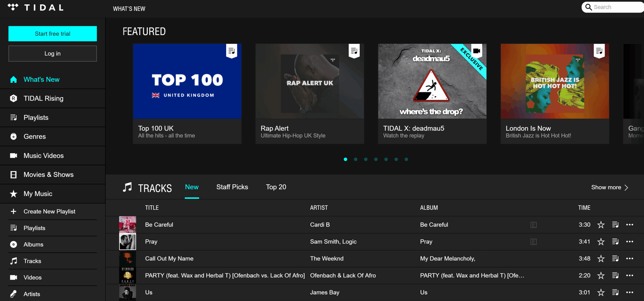Star the track Us by James Bay
The image size is (644, 301).
tap(601, 292)
